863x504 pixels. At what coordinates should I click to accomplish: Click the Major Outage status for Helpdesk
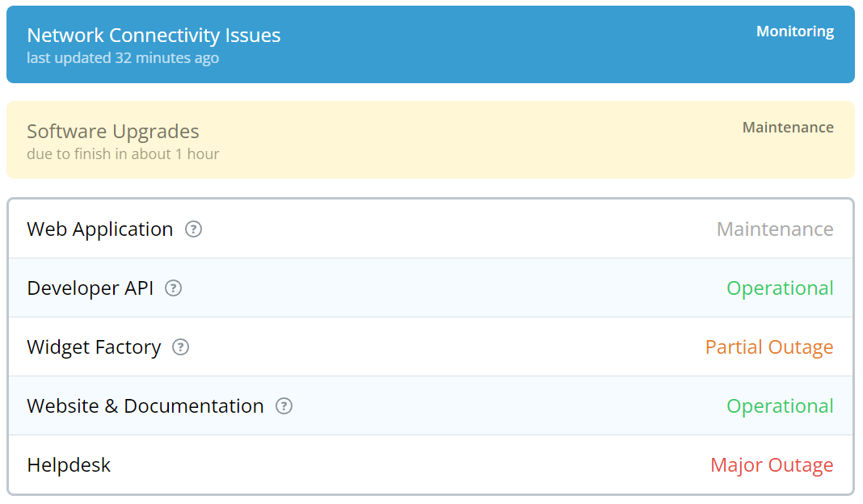click(x=771, y=465)
